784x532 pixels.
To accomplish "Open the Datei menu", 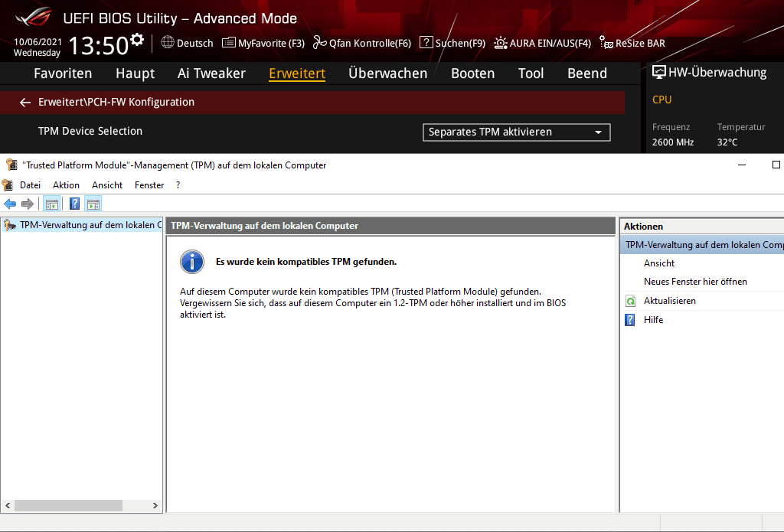I will (x=30, y=185).
